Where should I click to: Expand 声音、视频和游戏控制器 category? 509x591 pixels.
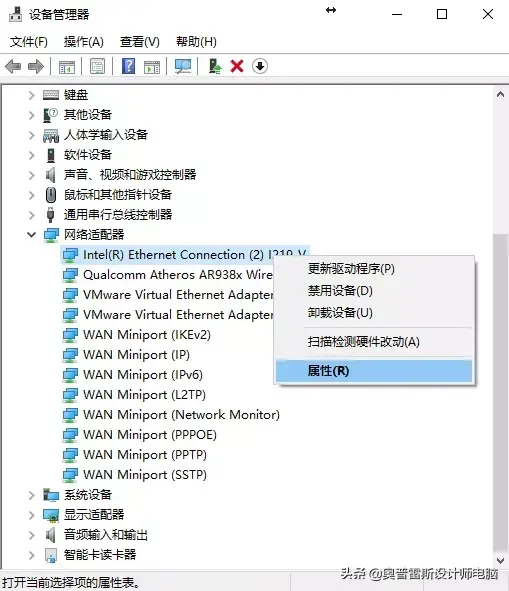(x=32, y=175)
